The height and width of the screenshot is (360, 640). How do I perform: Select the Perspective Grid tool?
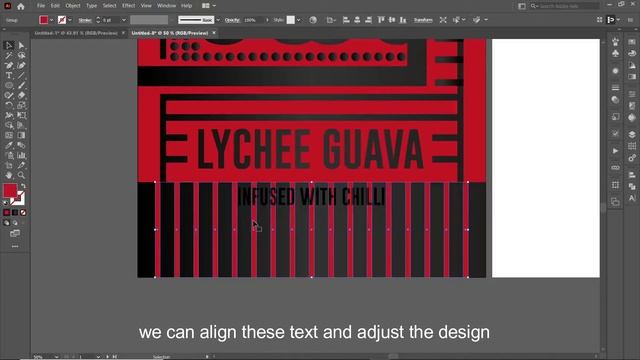(x=21, y=125)
